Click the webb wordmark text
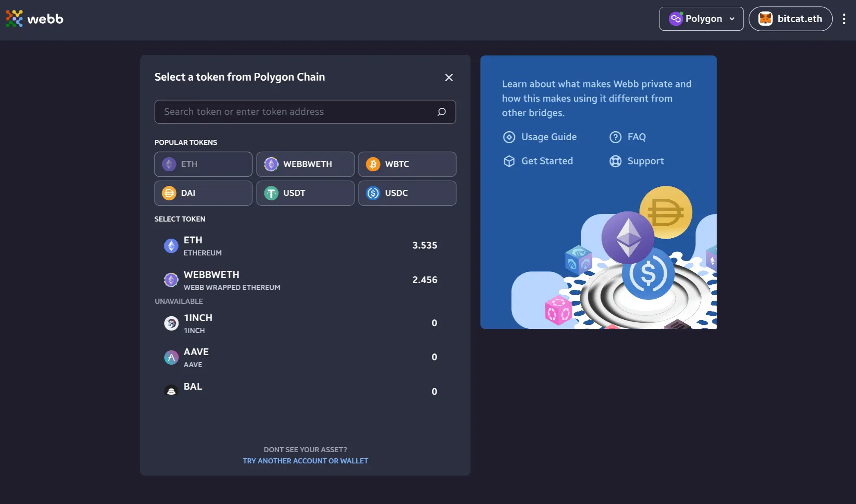Viewport: 856px width, 504px height. pyautogui.click(x=45, y=19)
